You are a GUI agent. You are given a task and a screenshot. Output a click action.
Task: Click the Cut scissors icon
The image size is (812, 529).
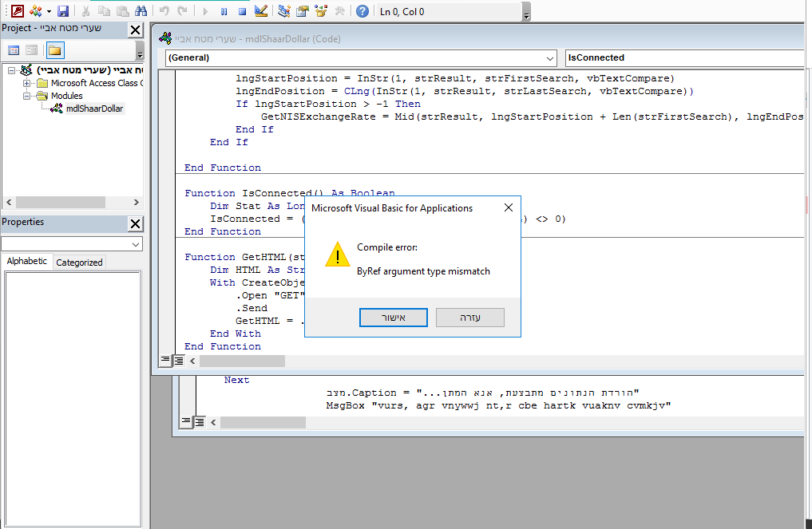click(86, 11)
